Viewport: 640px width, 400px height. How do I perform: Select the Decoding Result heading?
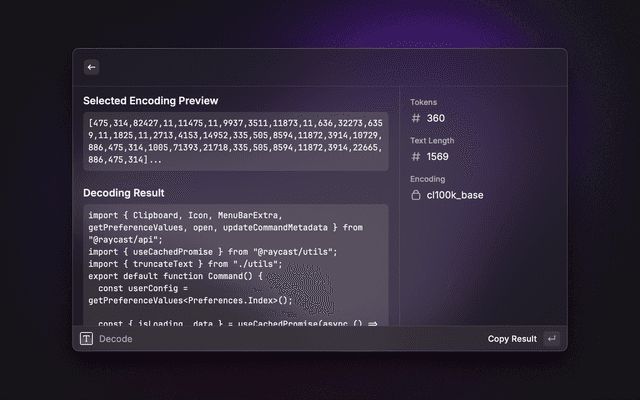pyautogui.click(x=123, y=193)
